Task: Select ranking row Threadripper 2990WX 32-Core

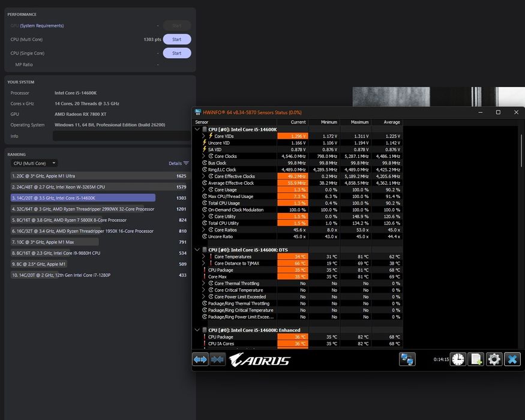Action: [99, 209]
